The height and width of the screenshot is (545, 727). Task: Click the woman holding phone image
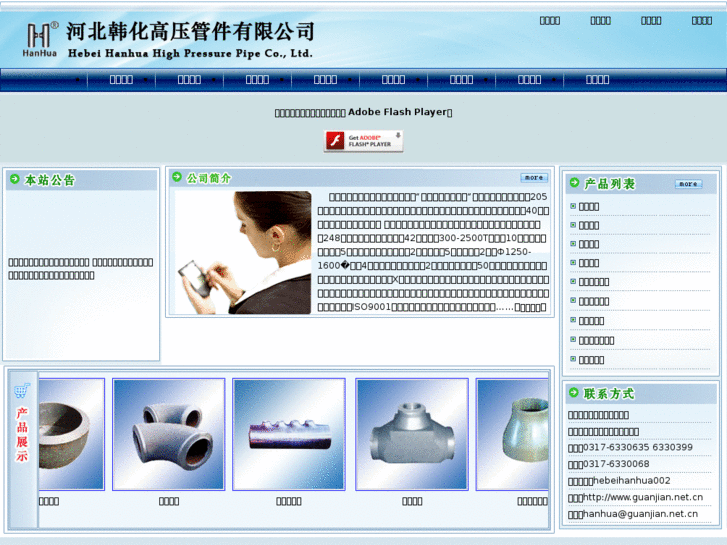click(242, 253)
